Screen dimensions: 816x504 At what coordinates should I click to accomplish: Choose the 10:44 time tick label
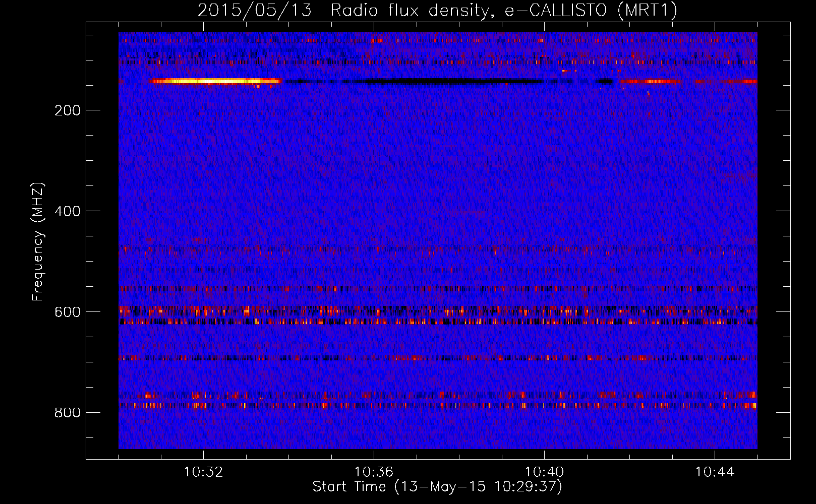[715, 472]
